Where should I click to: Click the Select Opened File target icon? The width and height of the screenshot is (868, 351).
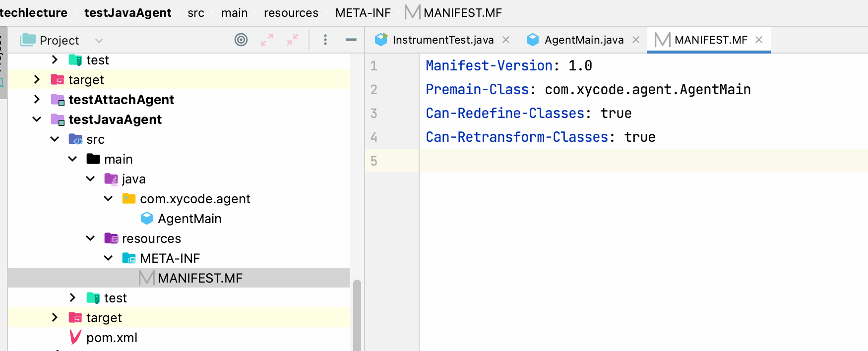241,40
